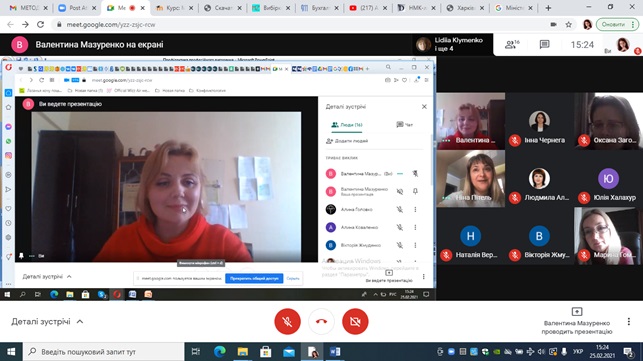
Task: Select Ніна Пітель's video tile
Action: pyautogui.click(x=471, y=178)
